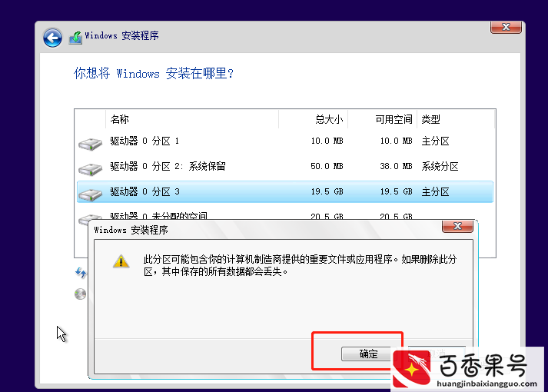Click 50.0 MB total size cell
This screenshot has width=548, height=392.
pyautogui.click(x=327, y=166)
